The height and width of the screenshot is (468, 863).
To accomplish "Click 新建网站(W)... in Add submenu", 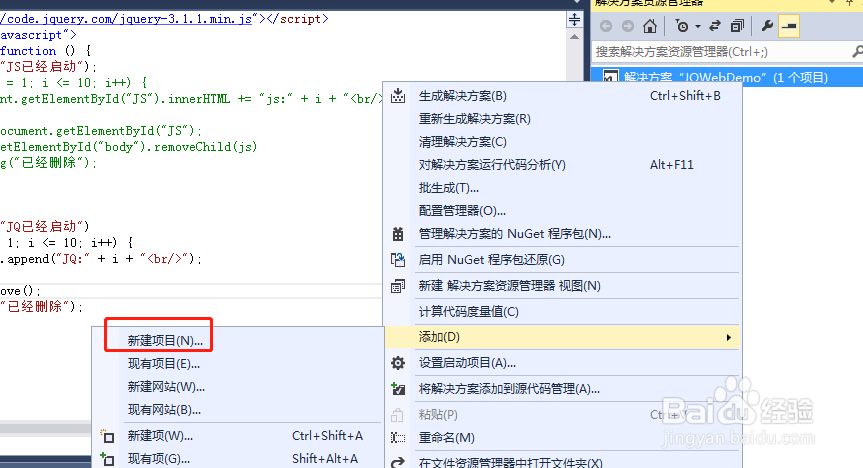I will point(166,387).
